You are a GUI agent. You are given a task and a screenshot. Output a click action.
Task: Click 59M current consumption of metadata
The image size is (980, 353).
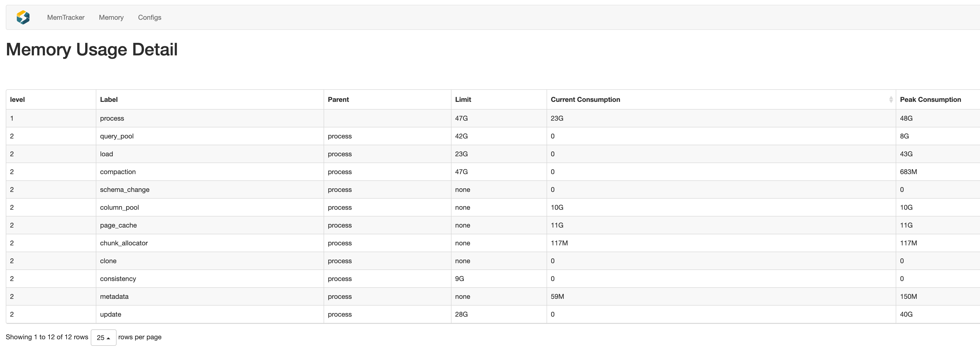click(557, 297)
